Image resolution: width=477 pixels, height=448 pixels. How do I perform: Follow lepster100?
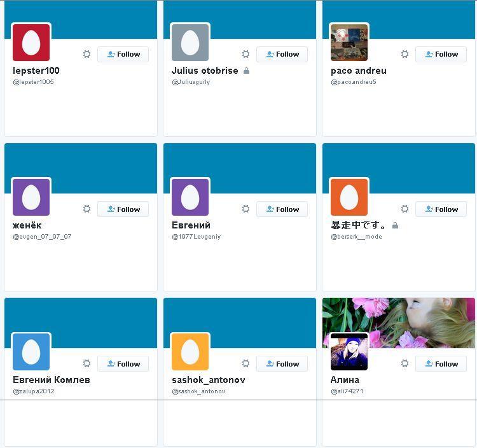[123, 55]
